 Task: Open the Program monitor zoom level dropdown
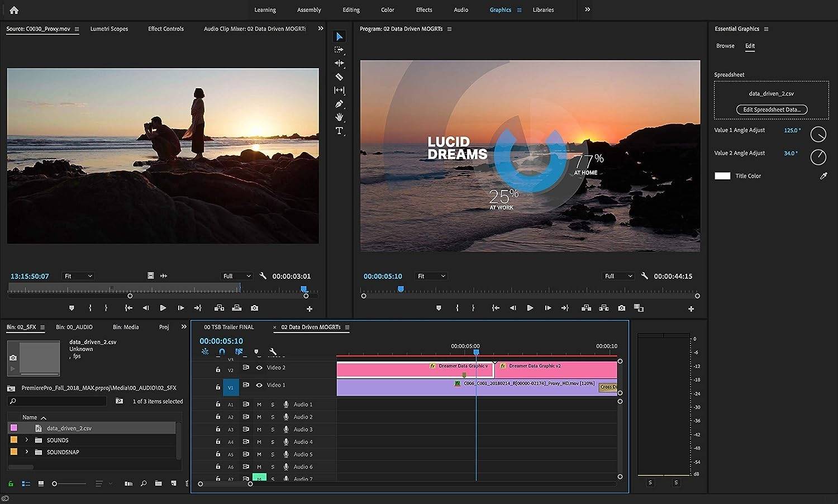pyautogui.click(x=431, y=275)
